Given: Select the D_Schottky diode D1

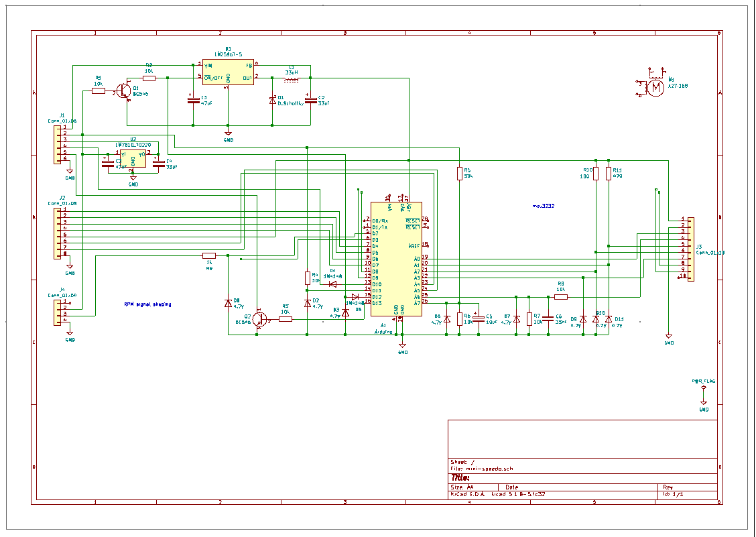Looking at the screenshot, I should pyautogui.click(x=273, y=101).
